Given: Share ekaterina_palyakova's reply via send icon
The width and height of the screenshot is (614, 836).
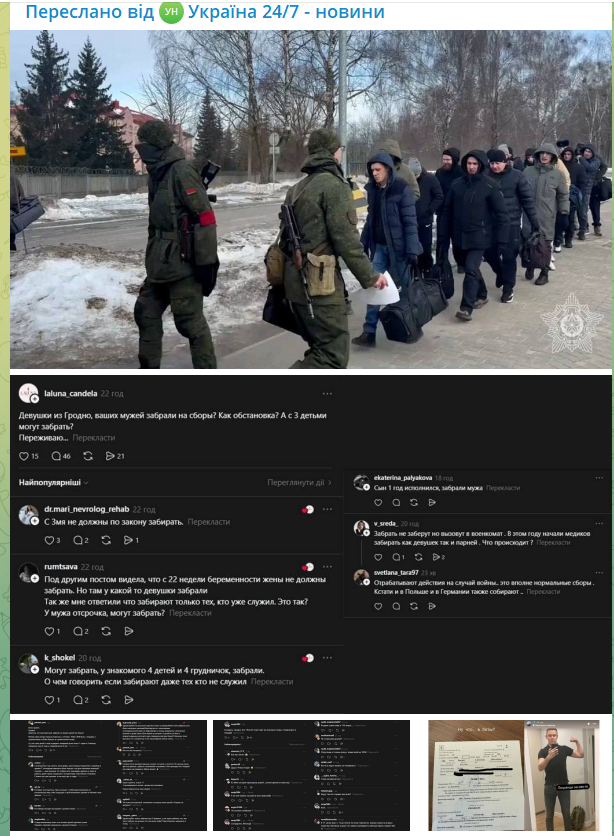Looking at the screenshot, I should click(x=432, y=502).
